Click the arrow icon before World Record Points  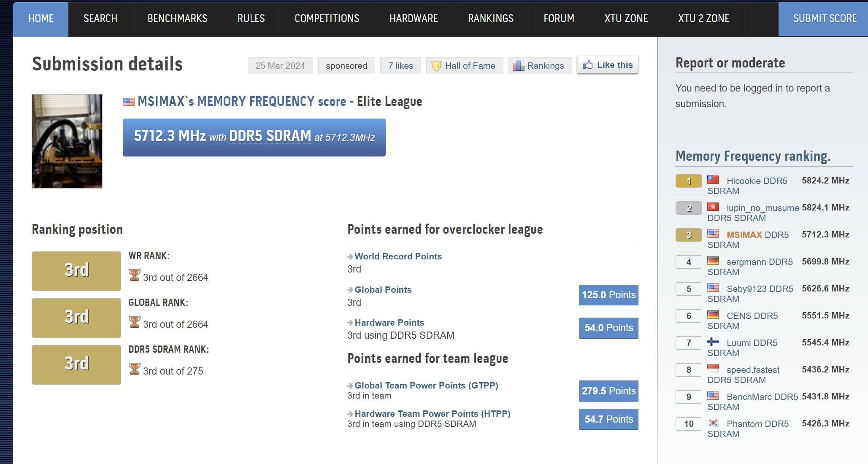point(350,256)
